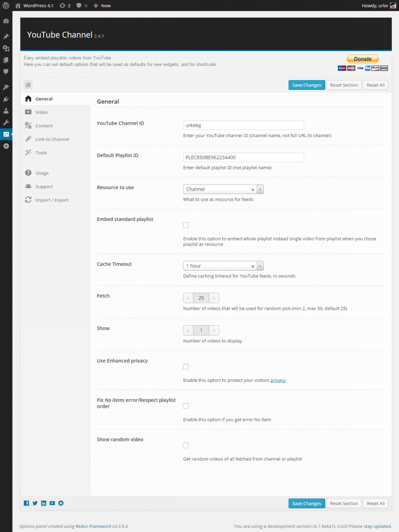The height and width of the screenshot is (532, 399).
Task: Click the Show value field showing 1
Action: [x=201, y=330]
